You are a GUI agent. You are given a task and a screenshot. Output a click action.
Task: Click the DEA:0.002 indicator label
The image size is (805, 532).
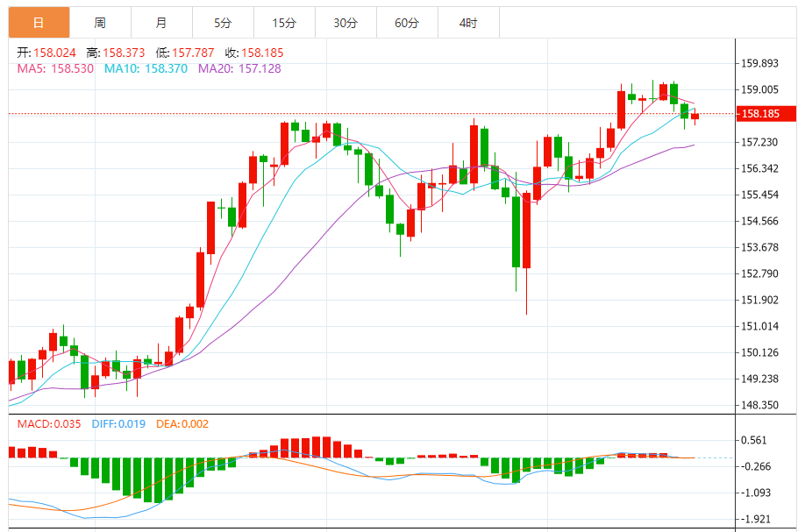click(182, 424)
